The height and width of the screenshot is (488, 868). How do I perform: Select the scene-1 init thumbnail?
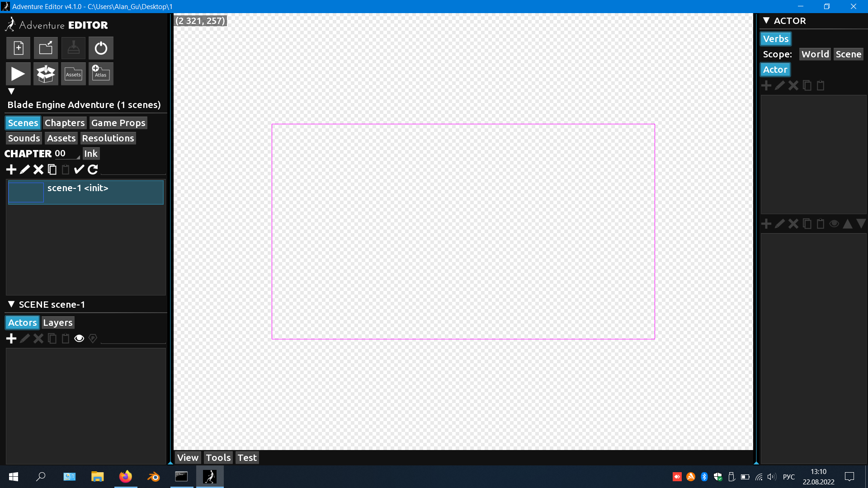click(x=26, y=192)
